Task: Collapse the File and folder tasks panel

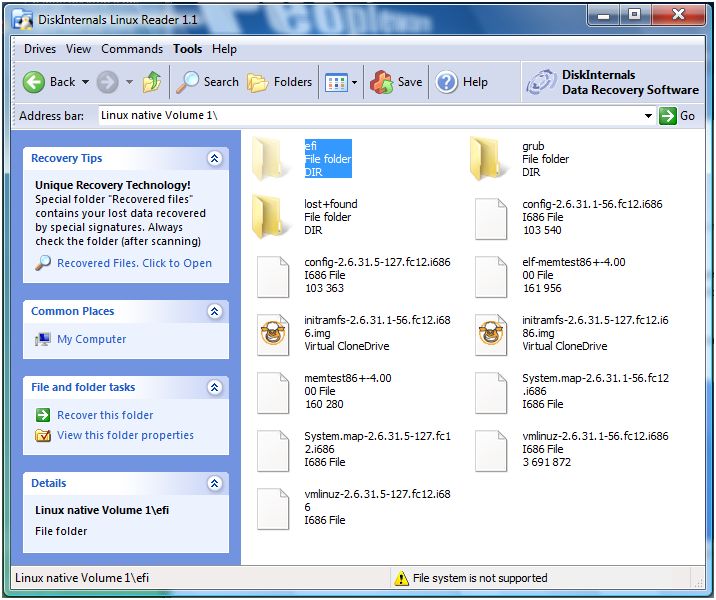Action: click(x=215, y=387)
